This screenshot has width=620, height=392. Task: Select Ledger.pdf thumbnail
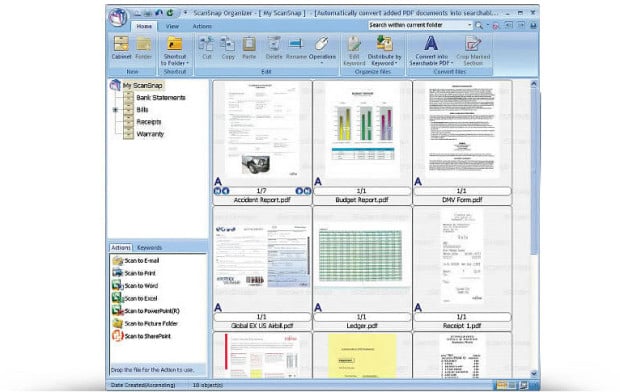point(362,256)
